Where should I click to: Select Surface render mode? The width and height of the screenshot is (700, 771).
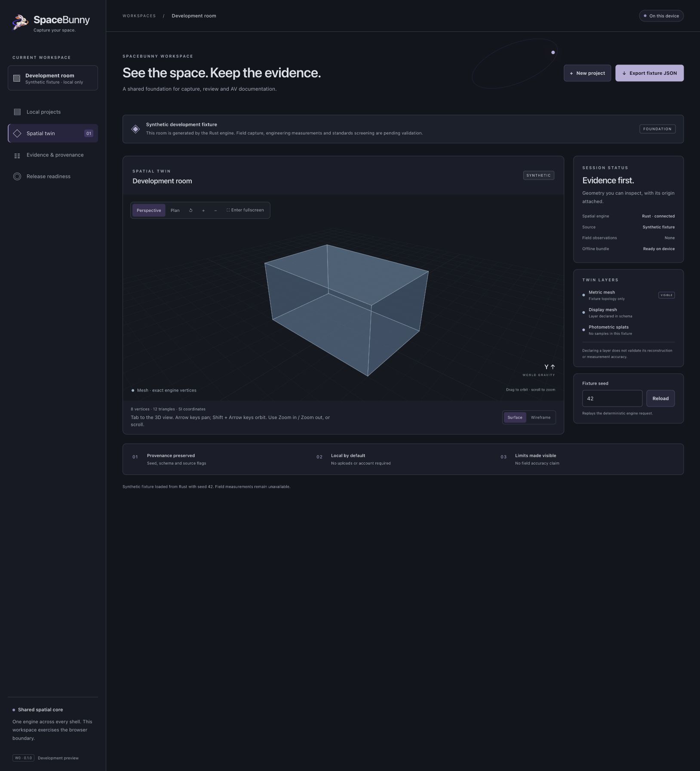tap(515, 418)
